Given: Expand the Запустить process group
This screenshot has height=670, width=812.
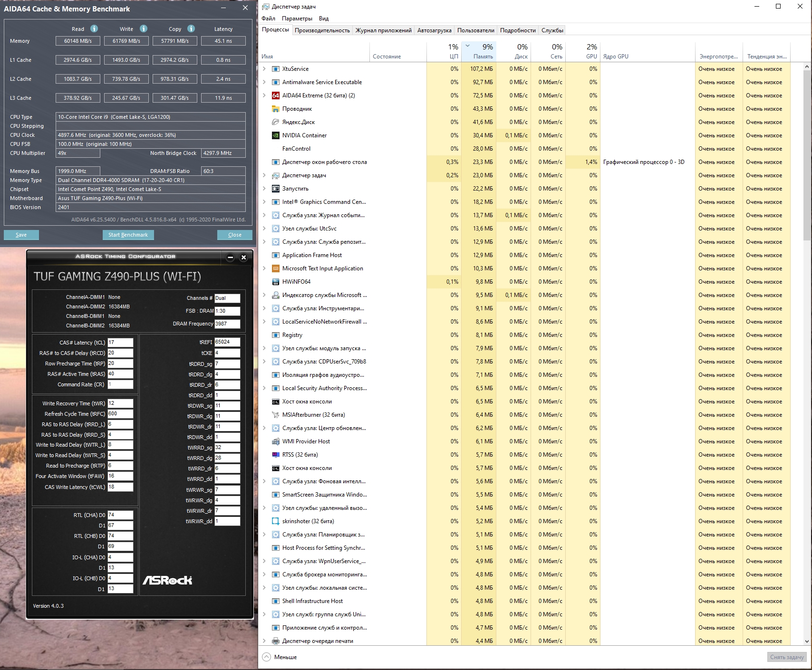Looking at the screenshot, I should [x=264, y=189].
